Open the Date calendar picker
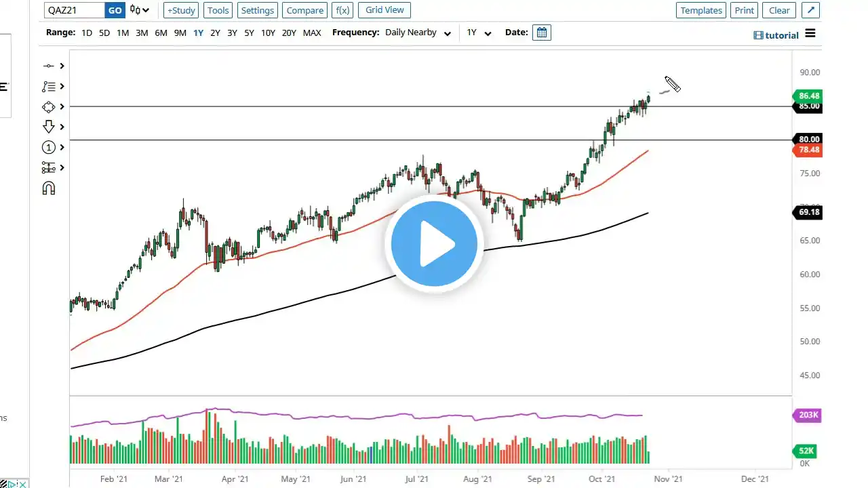The height and width of the screenshot is (488, 868). tap(542, 33)
